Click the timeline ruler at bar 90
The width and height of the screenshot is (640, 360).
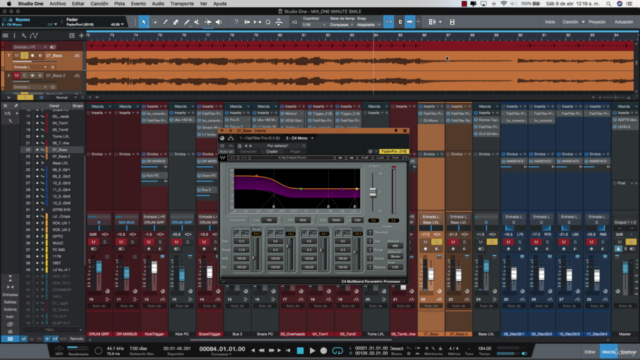[x=520, y=36]
